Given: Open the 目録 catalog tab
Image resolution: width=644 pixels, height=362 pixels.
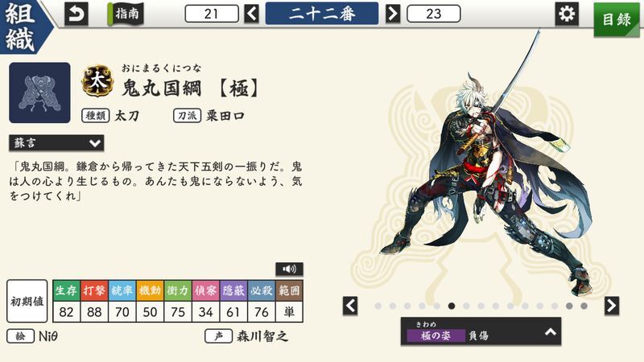Looking at the screenshot, I should coord(617,19).
